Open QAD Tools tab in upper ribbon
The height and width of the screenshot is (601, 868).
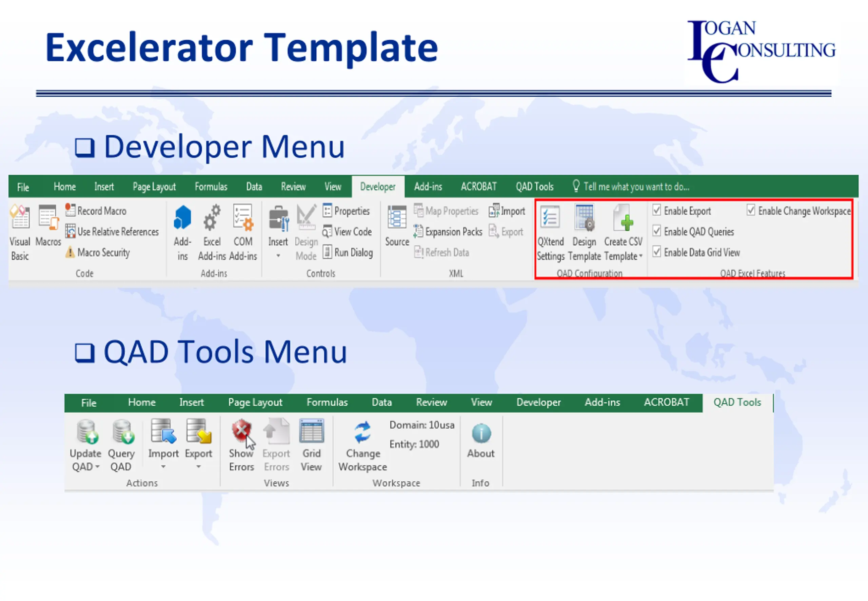(x=534, y=187)
